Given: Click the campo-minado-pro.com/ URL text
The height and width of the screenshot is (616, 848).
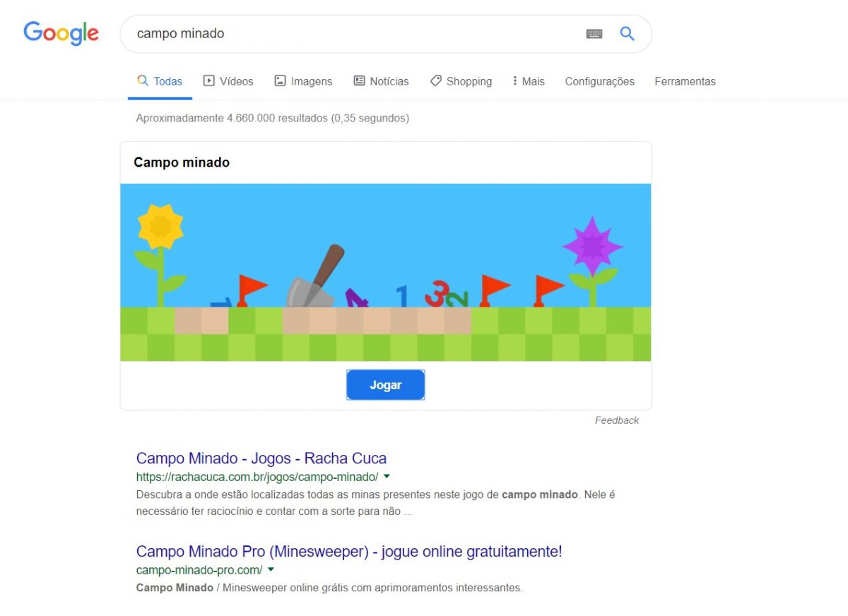Looking at the screenshot, I should click(x=199, y=569).
